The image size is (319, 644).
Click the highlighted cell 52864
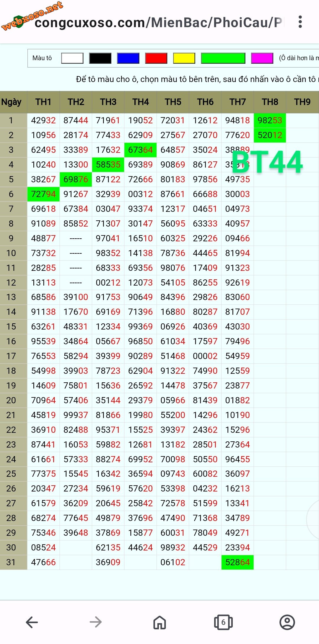pyautogui.click(x=237, y=562)
